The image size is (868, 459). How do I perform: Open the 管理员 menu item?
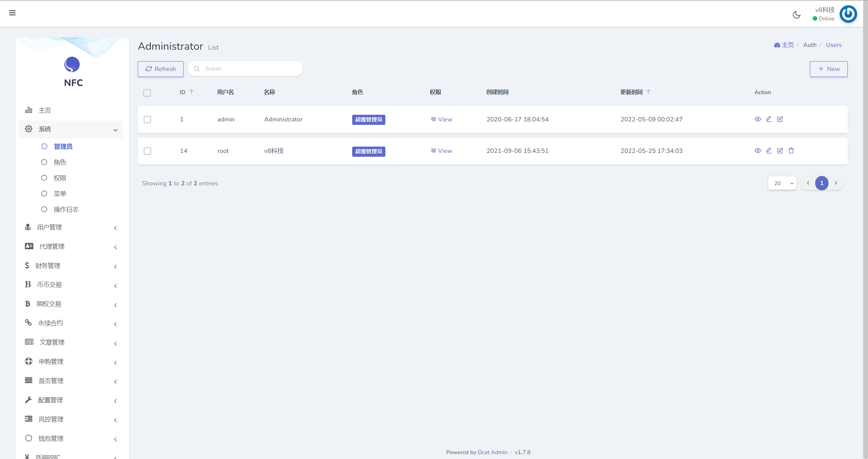pos(62,146)
